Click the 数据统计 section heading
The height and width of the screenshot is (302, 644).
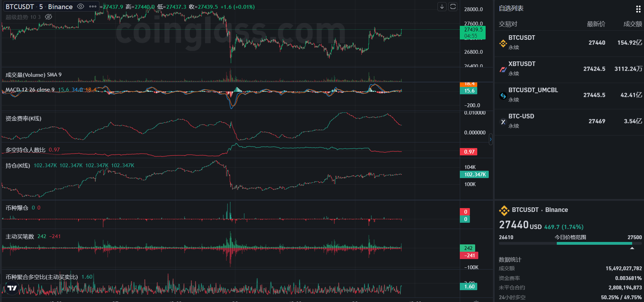point(510,260)
